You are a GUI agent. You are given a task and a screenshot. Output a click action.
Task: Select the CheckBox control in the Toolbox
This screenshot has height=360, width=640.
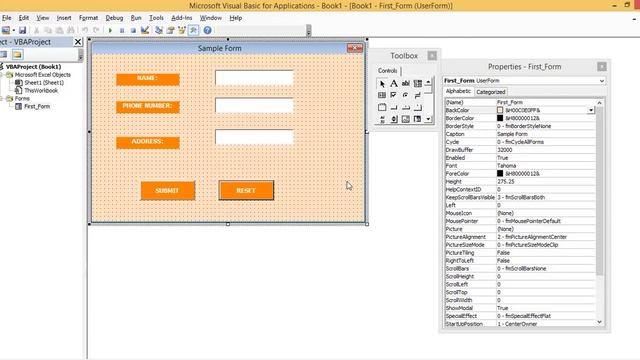point(393,95)
